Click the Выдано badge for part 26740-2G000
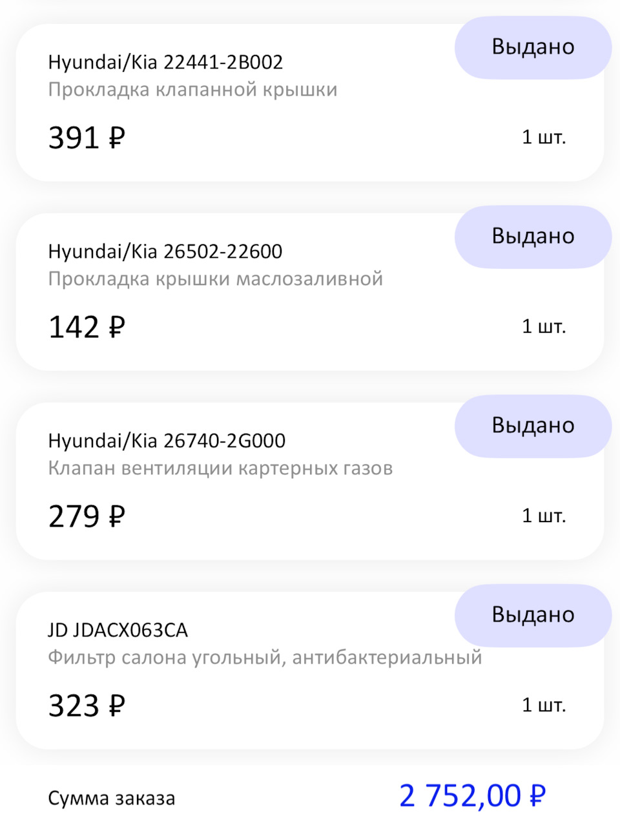This screenshot has width=620, height=840. [533, 426]
